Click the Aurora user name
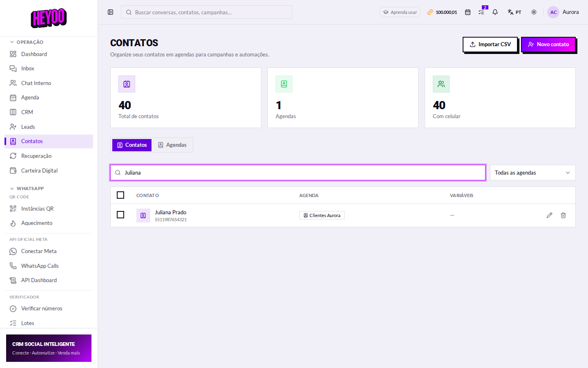 [570, 12]
